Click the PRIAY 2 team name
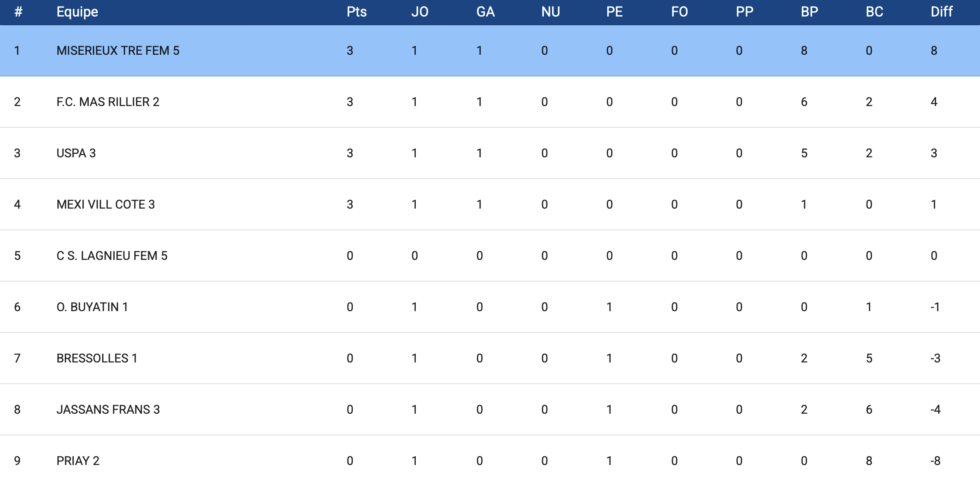This screenshot has width=980, height=485. point(78,461)
